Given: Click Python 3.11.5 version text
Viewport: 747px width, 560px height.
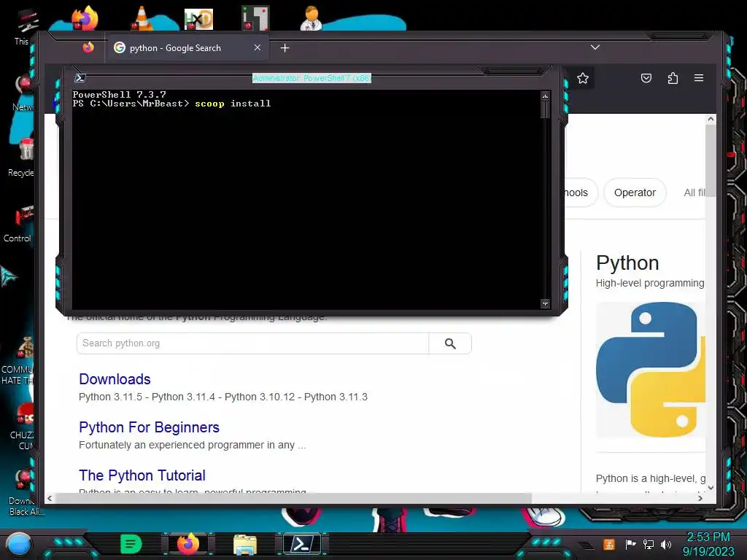Looking at the screenshot, I should click(x=111, y=397).
